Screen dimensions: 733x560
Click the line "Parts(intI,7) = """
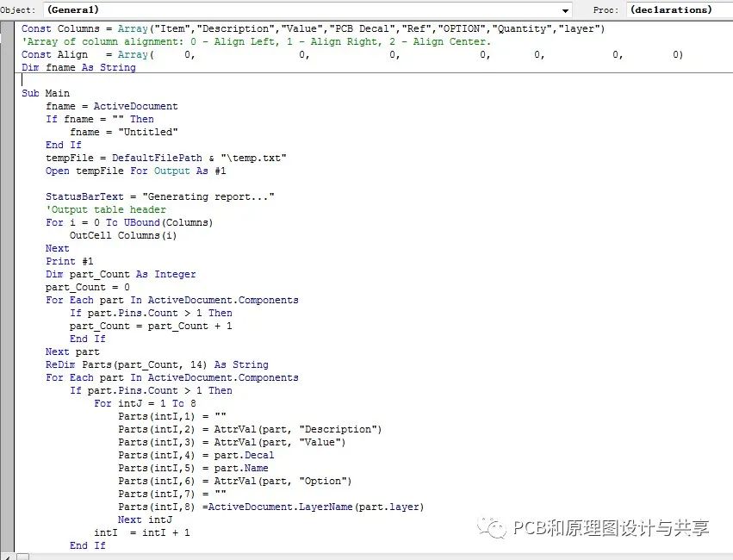(172, 494)
